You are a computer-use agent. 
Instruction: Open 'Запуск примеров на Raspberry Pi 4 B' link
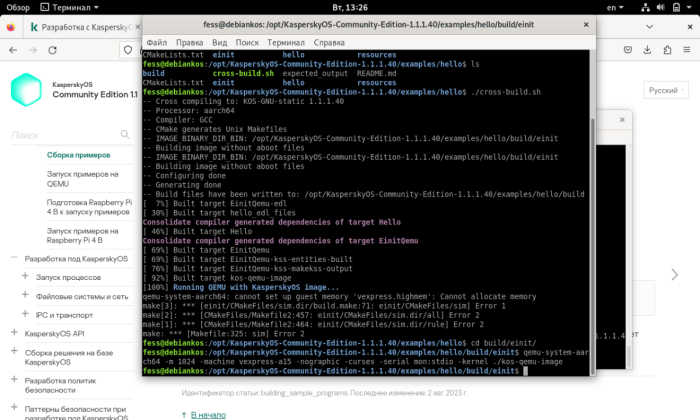[x=83, y=235]
